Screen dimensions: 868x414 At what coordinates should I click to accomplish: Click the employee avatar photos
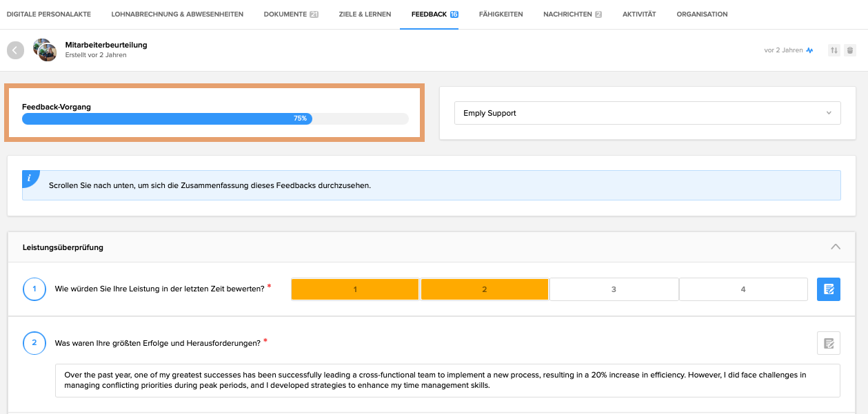45,50
